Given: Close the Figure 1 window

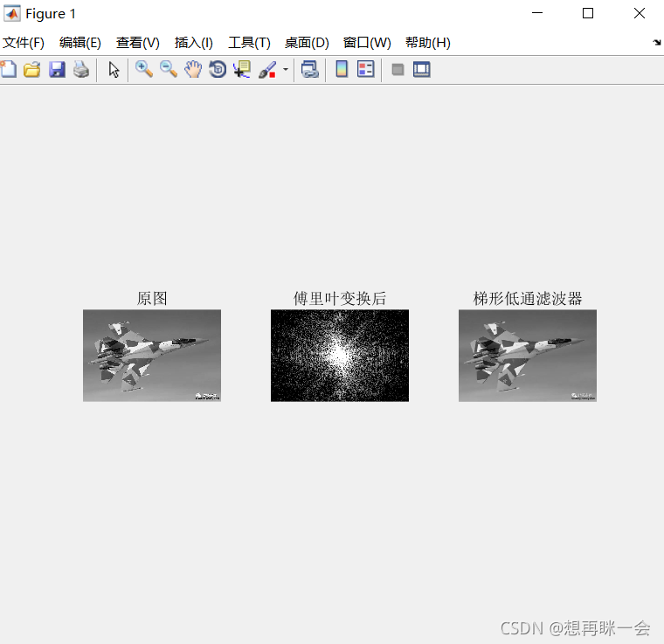Looking at the screenshot, I should point(640,13).
